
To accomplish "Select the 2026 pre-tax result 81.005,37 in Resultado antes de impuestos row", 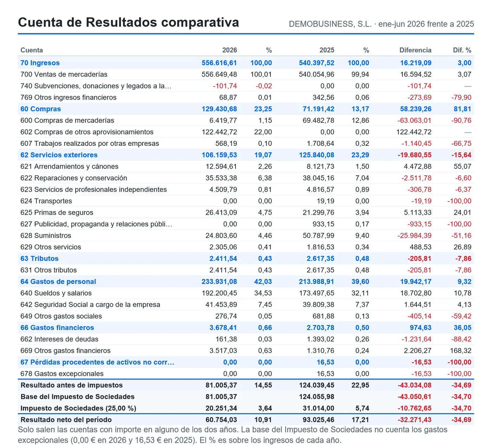I will (221, 385).
